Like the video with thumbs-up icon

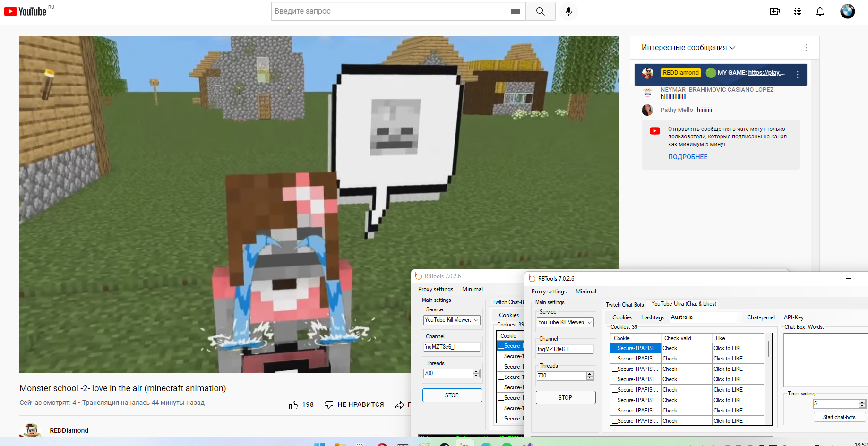click(x=293, y=405)
